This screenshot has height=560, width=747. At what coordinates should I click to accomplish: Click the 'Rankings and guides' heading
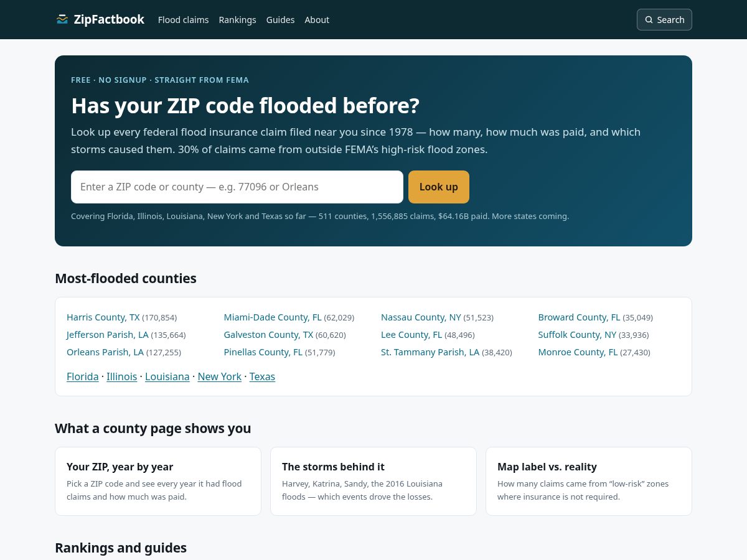[x=121, y=548]
